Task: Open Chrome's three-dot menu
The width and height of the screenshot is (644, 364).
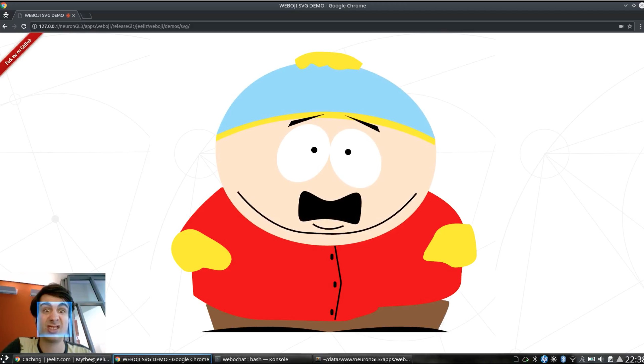Action: tap(640, 26)
